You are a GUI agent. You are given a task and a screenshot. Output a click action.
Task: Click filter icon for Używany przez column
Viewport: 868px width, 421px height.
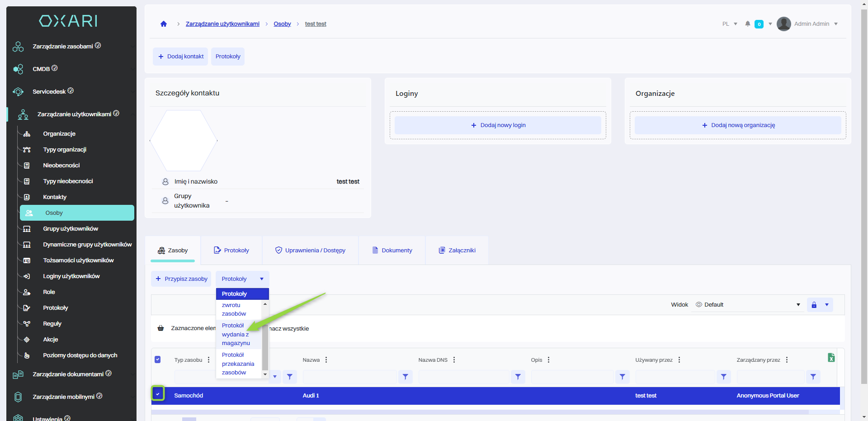click(x=723, y=377)
